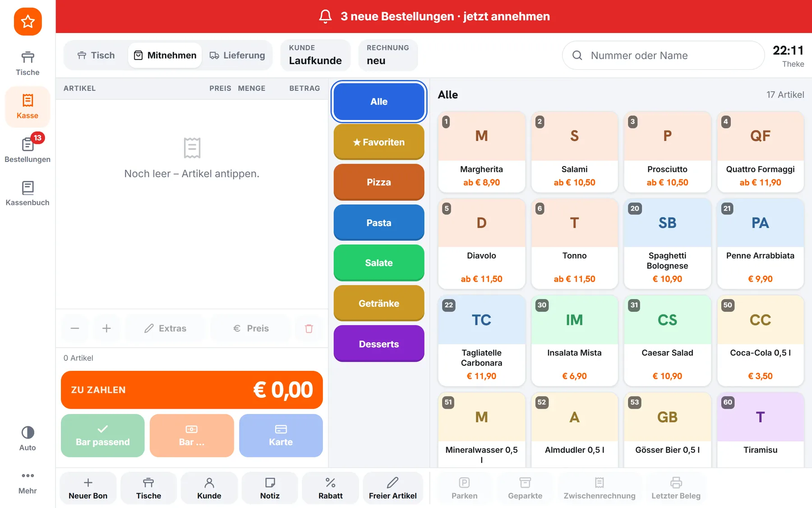
Task: Add Prosciutto pizza to the order
Action: [x=667, y=152]
